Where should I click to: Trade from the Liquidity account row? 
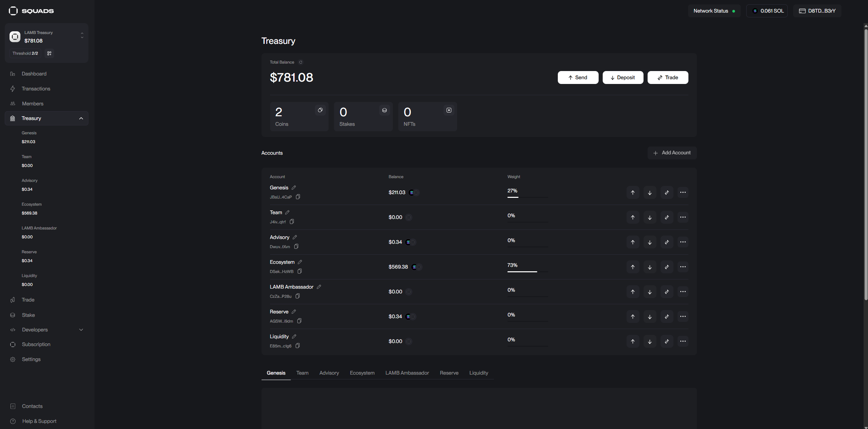tap(667, 341)
